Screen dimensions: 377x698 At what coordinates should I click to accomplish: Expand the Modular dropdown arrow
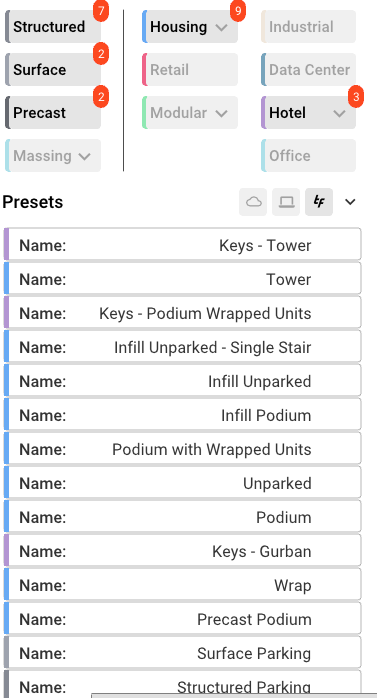tap(221, 113)
